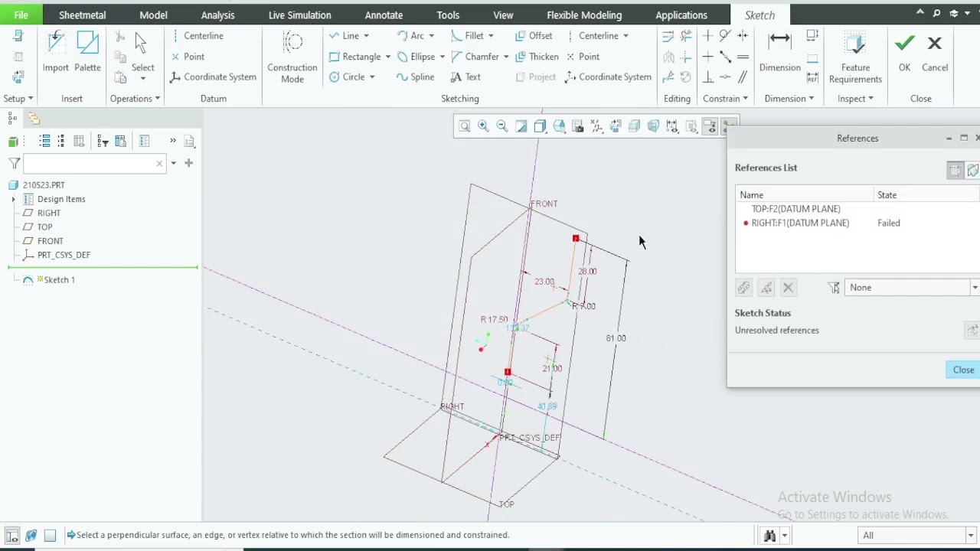Toggle Construction Mode
The image size is (980, 551).
click(x=292, y=57)
